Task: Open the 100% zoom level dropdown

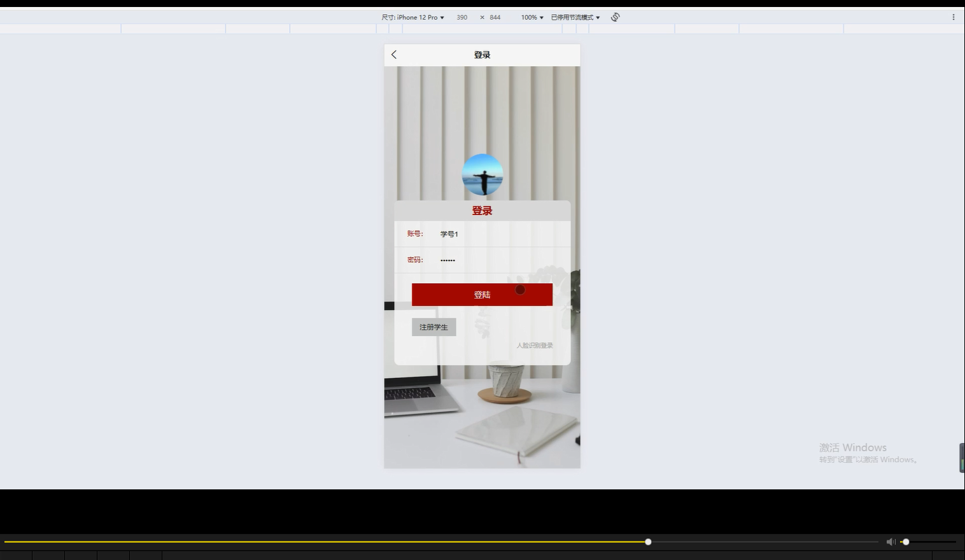Action: click(532, 17)
